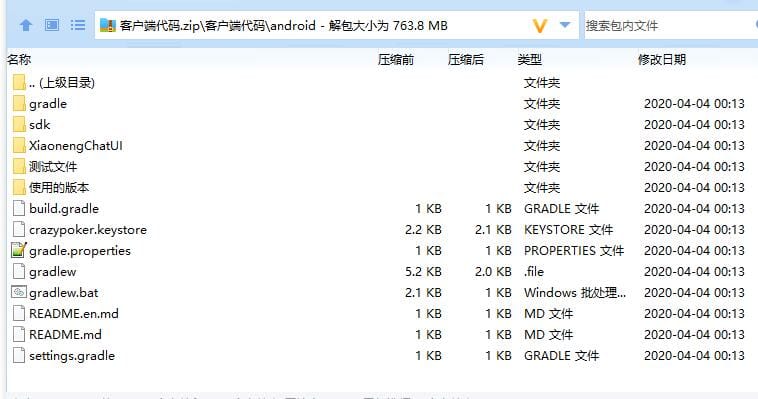
Task: Focus the search-in-archive input field
Action: point(671,25)
